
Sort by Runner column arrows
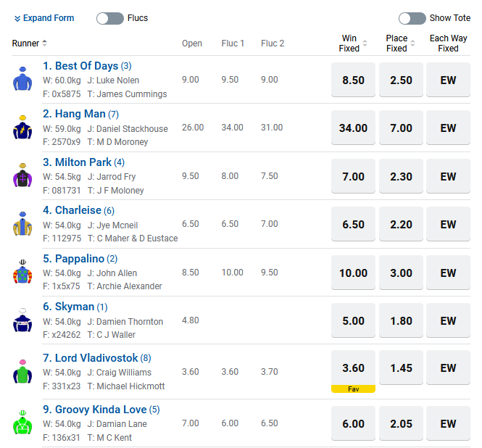(45, 43)
